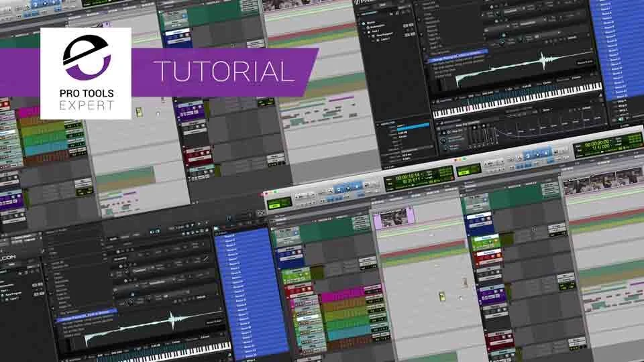This screenshot has height=362, width=644.
Task: Choose highlighted blue menu entry, top Falcon window
Action: click(458, 56)
